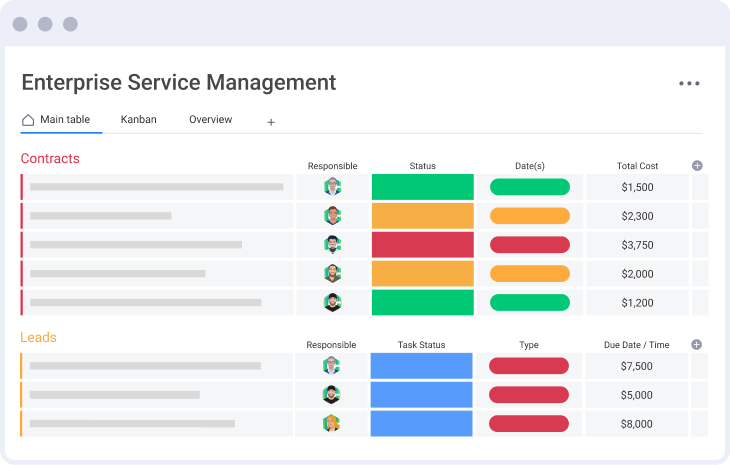
Task: Click the Enterprise Service Management board title
Action: coord(179,83)
